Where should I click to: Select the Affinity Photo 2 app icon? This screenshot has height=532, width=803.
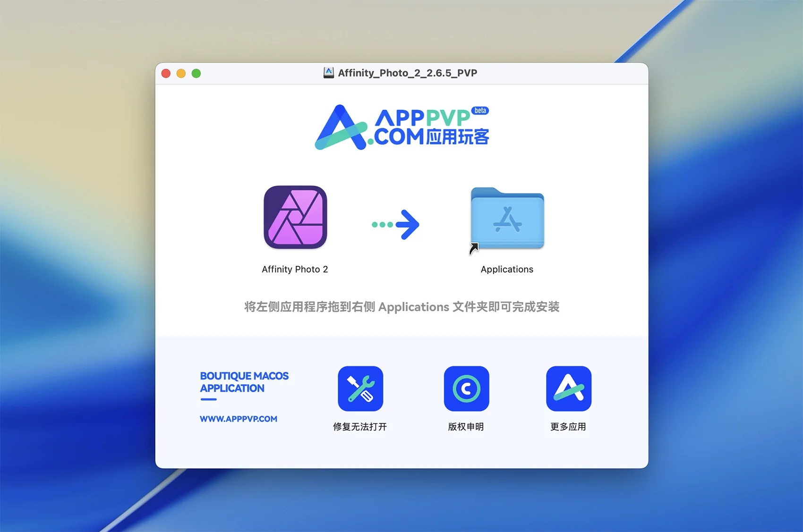point(295,217)
